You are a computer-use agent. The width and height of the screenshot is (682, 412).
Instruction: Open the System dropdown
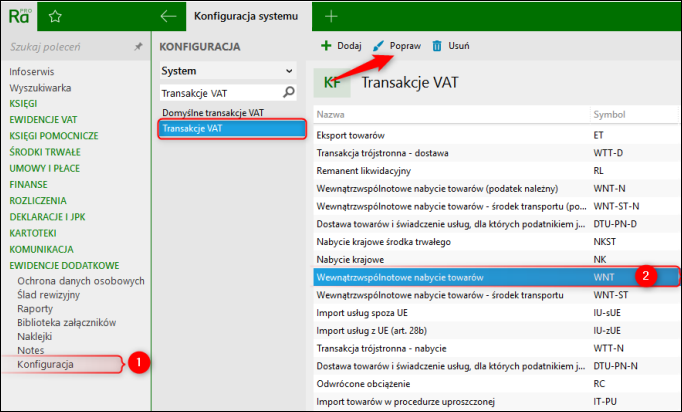[x=228, y=71]
